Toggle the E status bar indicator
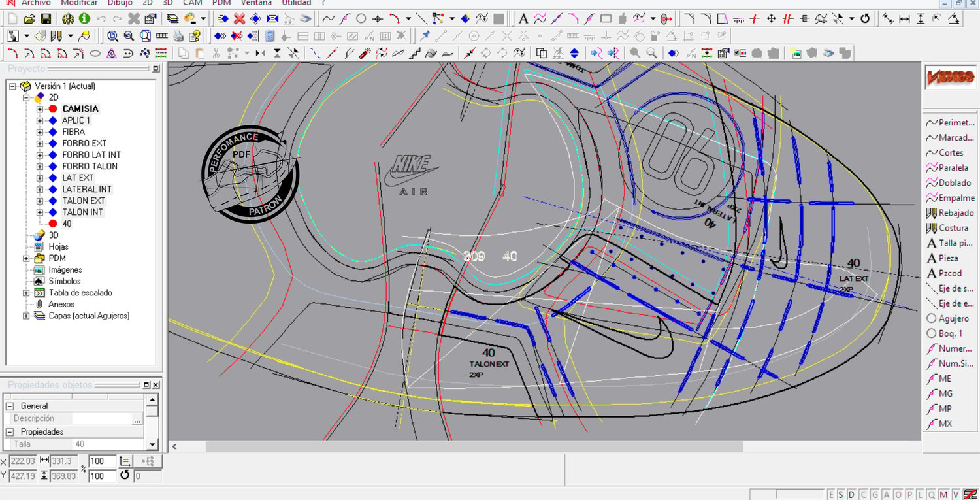This screenshot has height=500, width=980. pyautogui.click(x=832, y=494)
